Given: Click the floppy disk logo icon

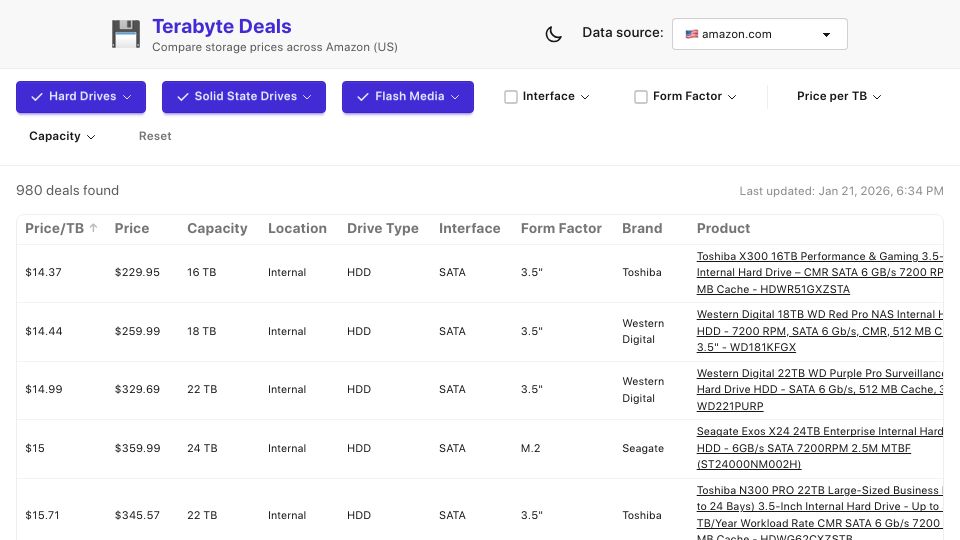Looking at the screenshot, I should pyautogui.click(x=126, y=34).
